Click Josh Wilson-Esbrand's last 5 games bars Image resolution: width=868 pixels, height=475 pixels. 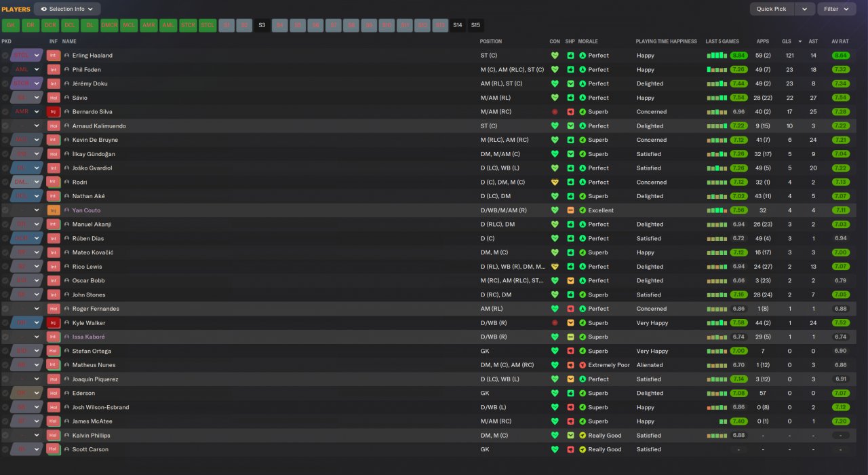point(717,408)
